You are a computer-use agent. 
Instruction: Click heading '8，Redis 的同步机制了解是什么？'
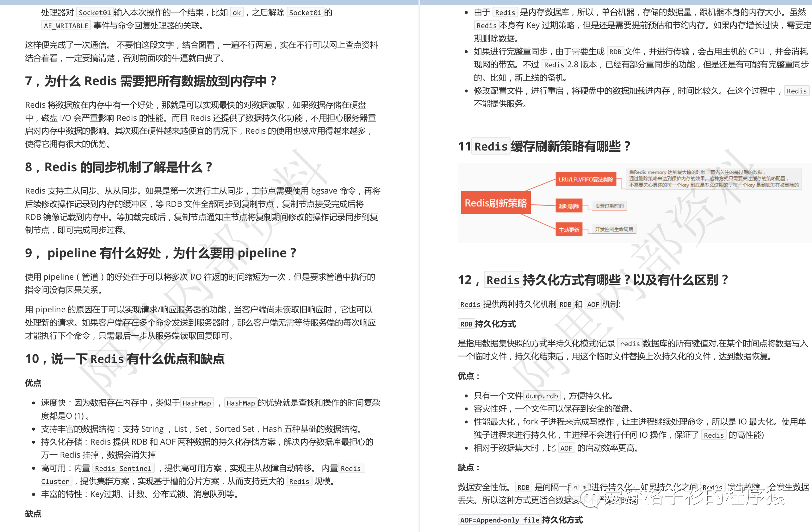point(119,167)
